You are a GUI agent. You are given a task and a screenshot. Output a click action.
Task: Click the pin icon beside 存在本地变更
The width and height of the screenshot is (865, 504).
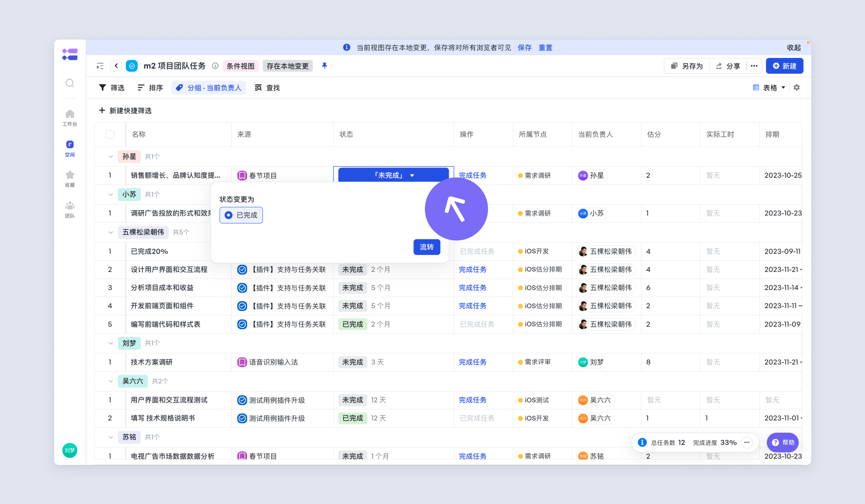coord(324,65)
